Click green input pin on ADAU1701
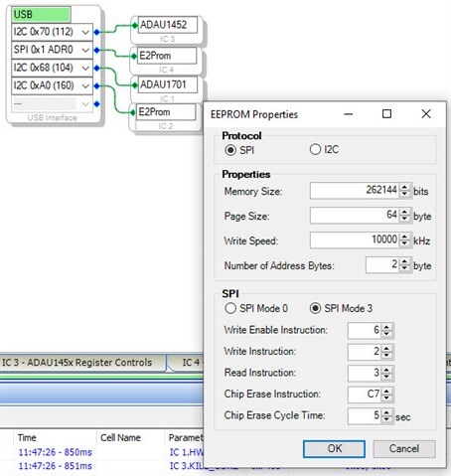 (x=135, y=85)
